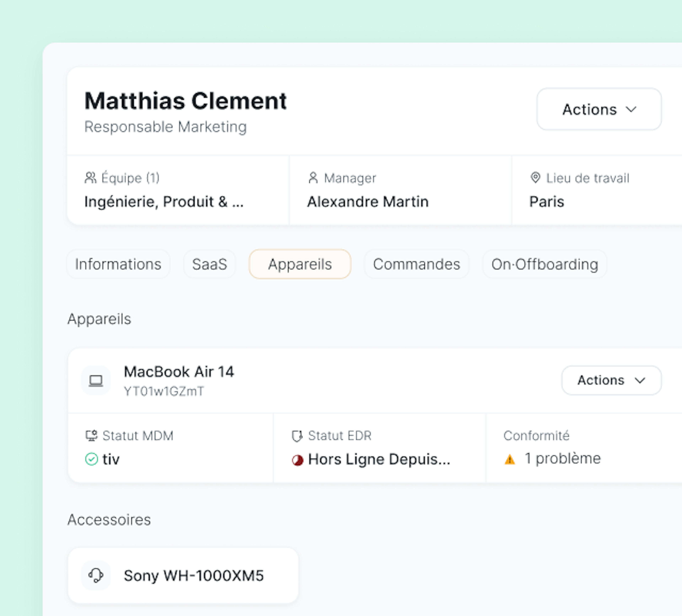682x616 pixels.
Task: Click the manager name Alexandre Martin
Action: click(368, 202)
